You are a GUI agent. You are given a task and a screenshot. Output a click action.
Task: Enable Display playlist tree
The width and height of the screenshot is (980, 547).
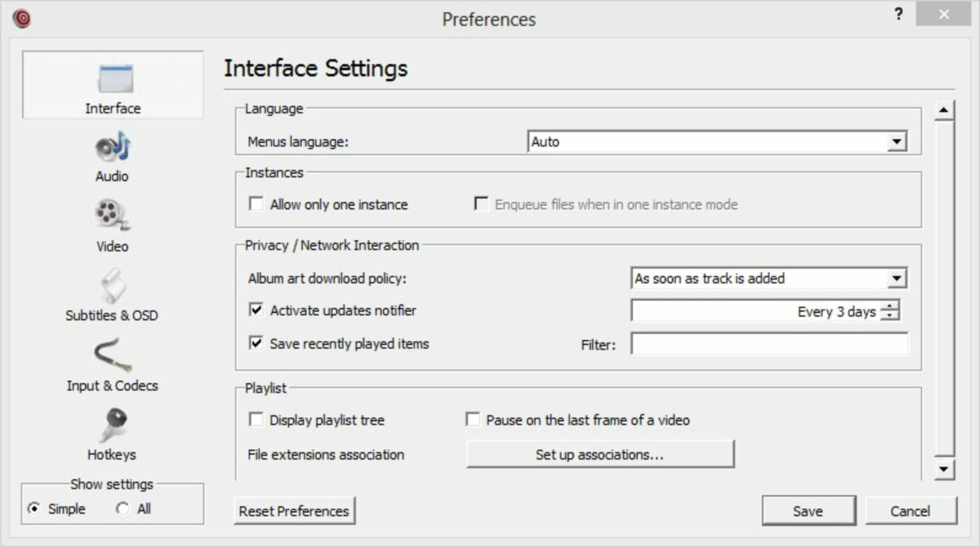click(x=256, y=419)
